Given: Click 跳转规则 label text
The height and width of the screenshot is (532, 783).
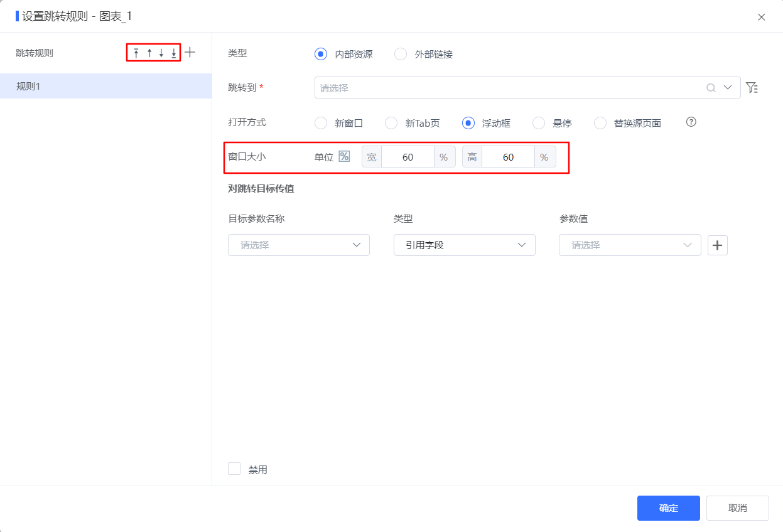Looking at the screenshot, I should [35, 53].
